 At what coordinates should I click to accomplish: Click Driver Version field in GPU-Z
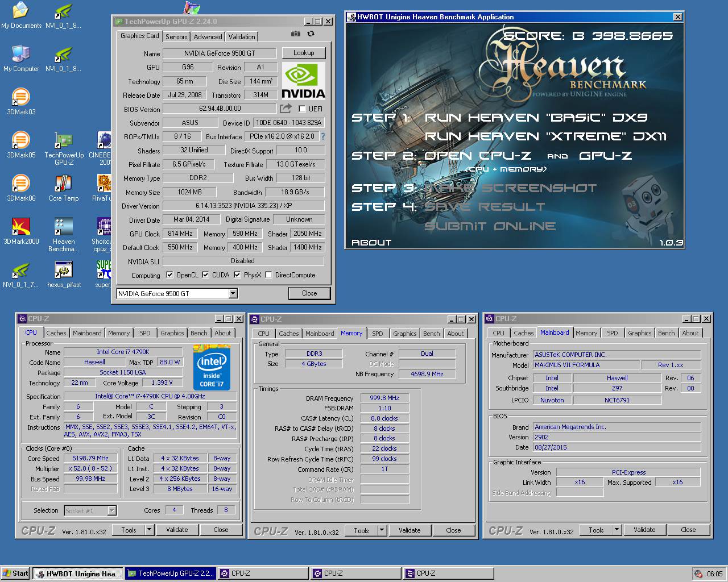click(x=243, y=206)
